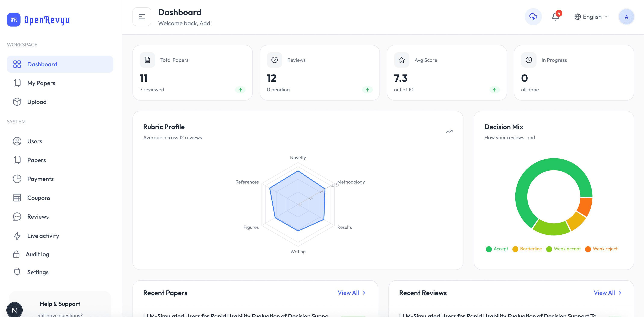Click 'Average across 12 reviews' subtitle
The image size is (644, 317).
click(172, 138)
